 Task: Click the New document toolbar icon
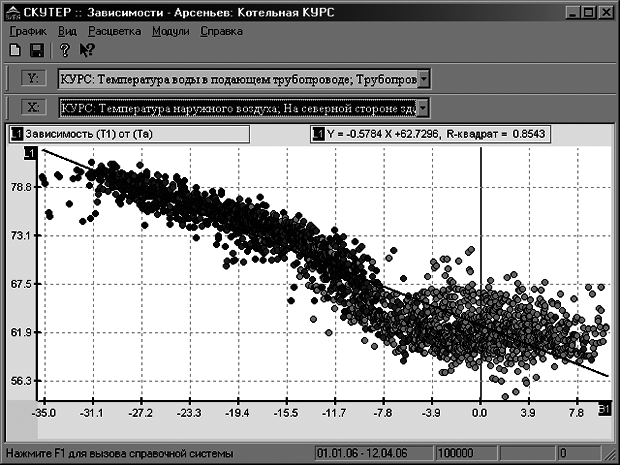tap(15, 50)
